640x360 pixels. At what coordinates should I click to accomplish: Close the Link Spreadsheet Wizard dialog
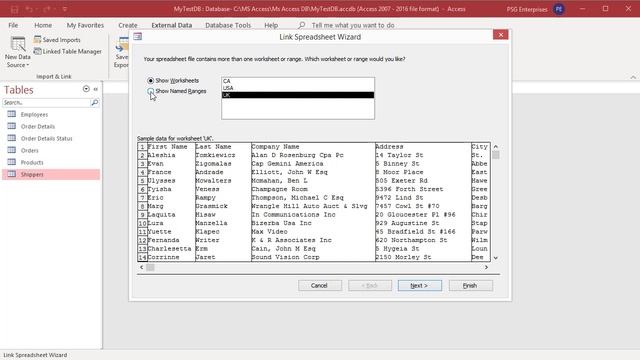500,35
